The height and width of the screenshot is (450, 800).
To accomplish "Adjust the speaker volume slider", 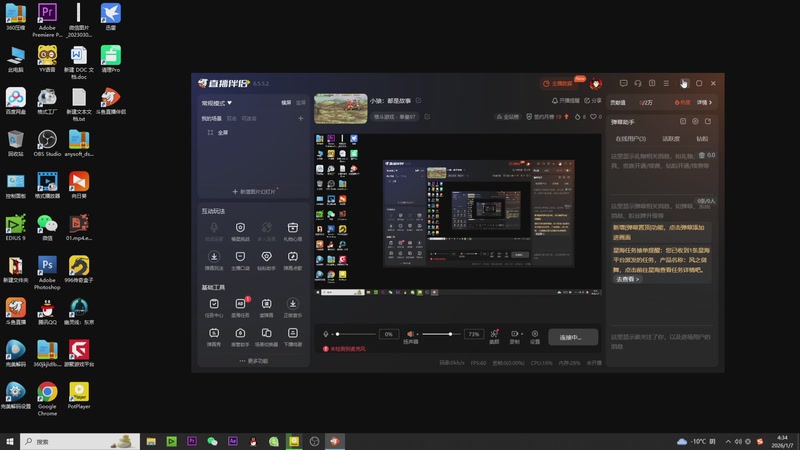I will tap(442, 334).
